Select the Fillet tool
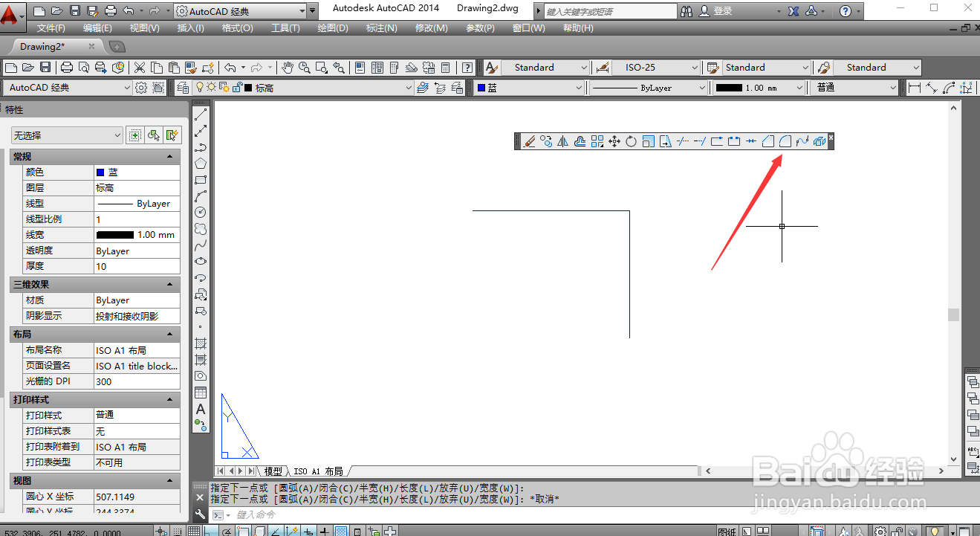Image resolution: width=980 pixels, height=536 pixels. tap(785, 141)
